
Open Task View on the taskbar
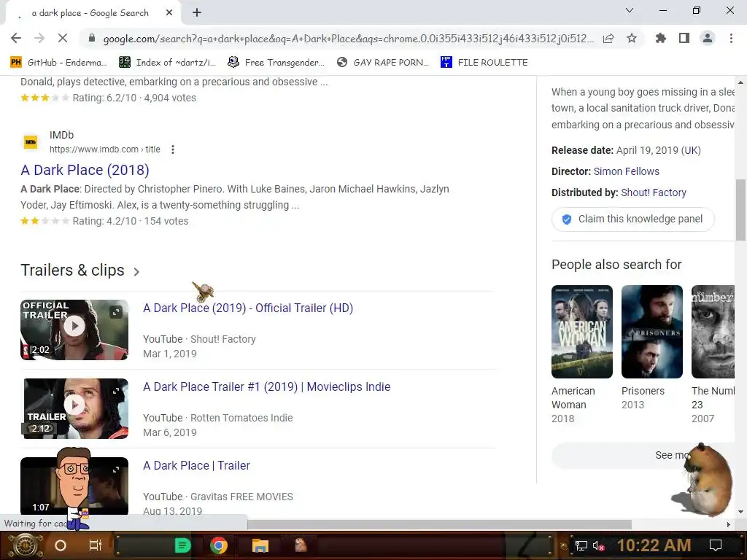tap(96, 545)
